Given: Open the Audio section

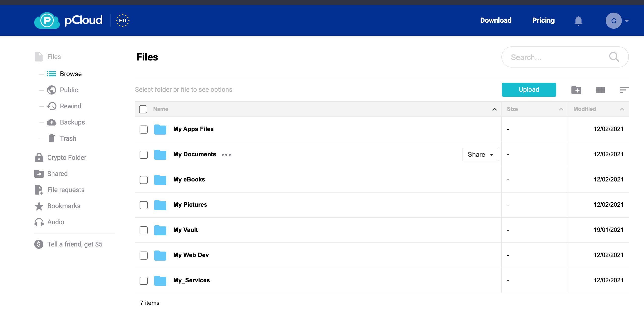Looking at the screenshot, I should coord(56,222).
